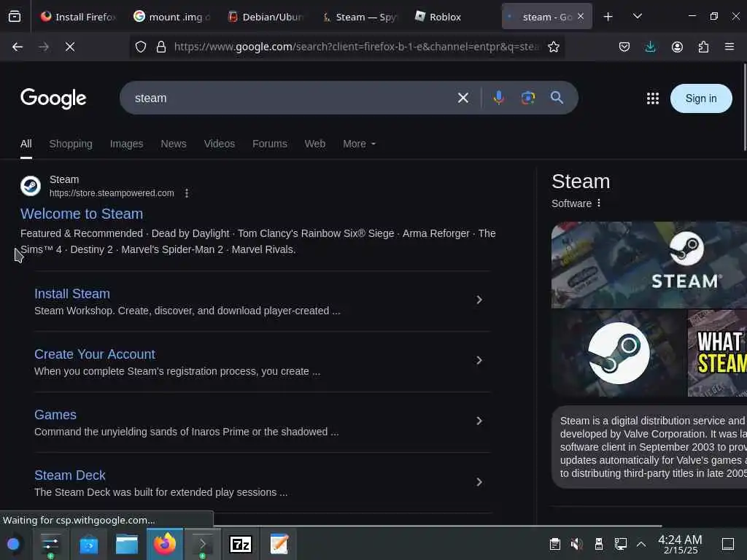Open the Steam Deck link

[69, 475]
